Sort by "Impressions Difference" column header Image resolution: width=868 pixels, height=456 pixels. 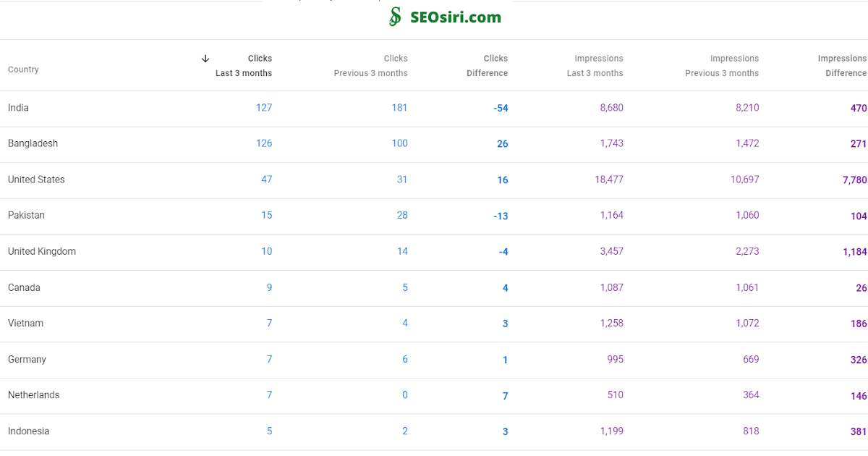coord(842,66)
